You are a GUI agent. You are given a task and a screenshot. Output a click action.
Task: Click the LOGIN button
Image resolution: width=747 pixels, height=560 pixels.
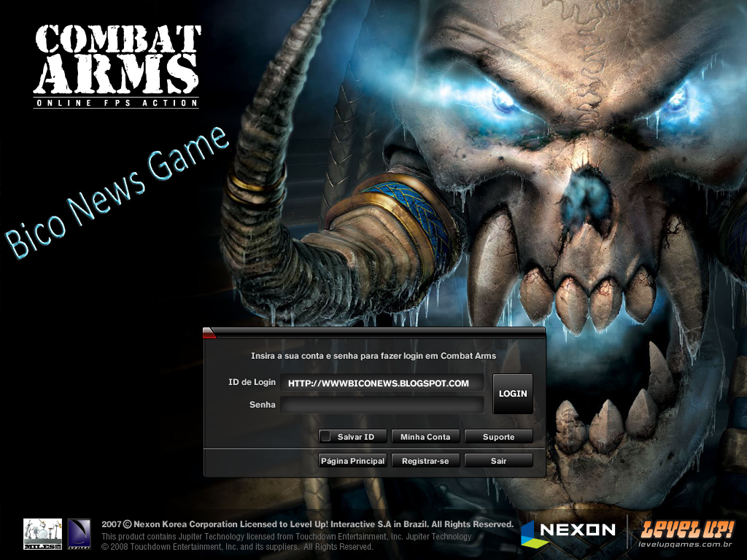click(x=513, y=393)
